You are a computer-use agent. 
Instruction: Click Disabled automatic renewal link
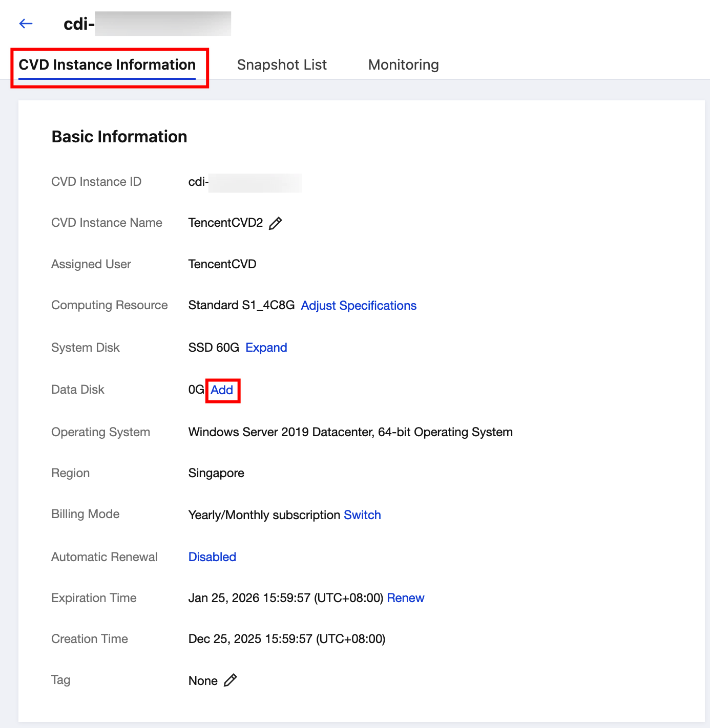pos(212,557)
